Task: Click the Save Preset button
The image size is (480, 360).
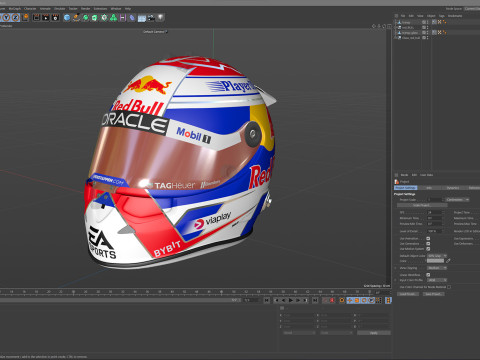Action: click(x=433, y=294)
